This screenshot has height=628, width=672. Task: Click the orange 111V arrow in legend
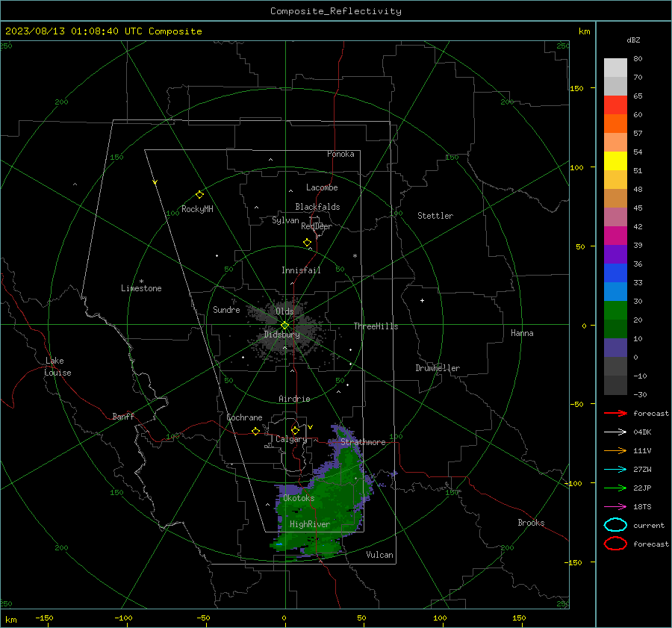pos(615,450)
